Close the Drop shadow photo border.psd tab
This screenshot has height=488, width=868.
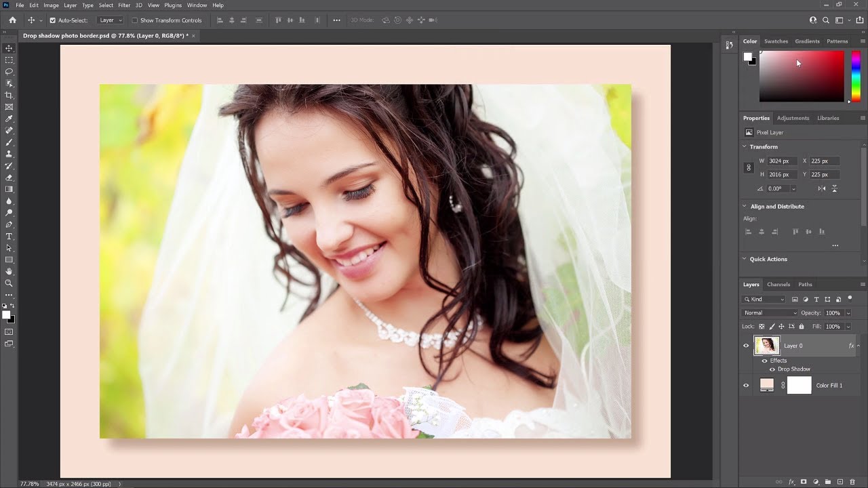[x=193, y=36]
